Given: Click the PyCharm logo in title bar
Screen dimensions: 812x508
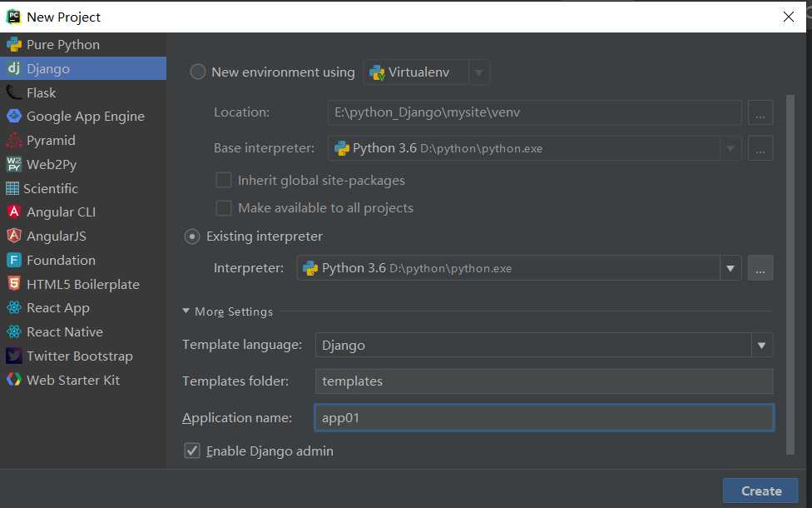Looking at the screenshot, I should 13,17.
